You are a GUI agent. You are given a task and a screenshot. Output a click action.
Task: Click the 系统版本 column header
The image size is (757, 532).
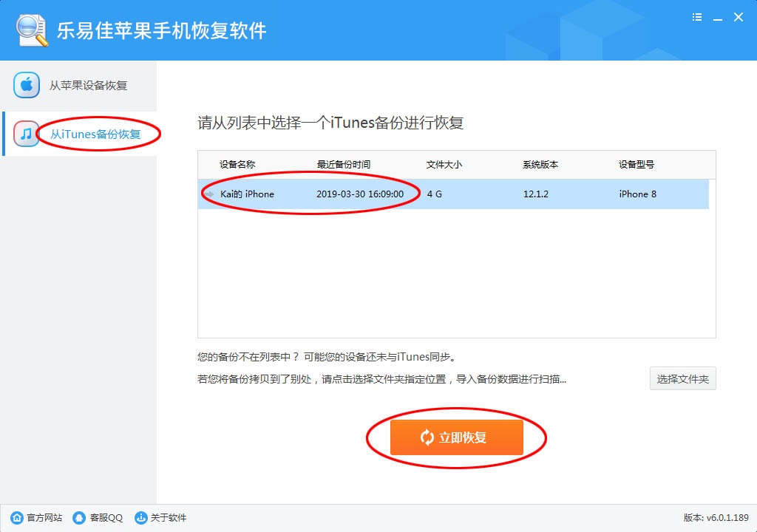pyautogui.click(x=540, y=165)
